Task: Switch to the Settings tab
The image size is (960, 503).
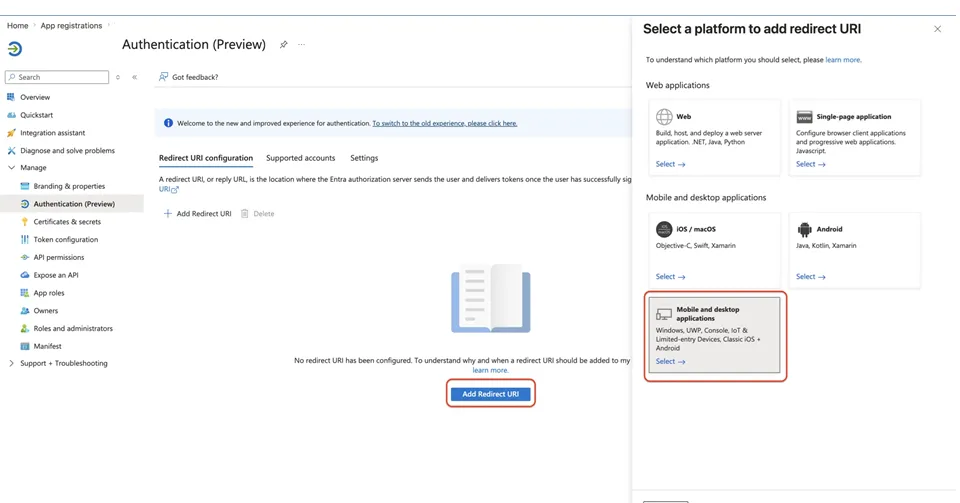Action: click(364, 158)
